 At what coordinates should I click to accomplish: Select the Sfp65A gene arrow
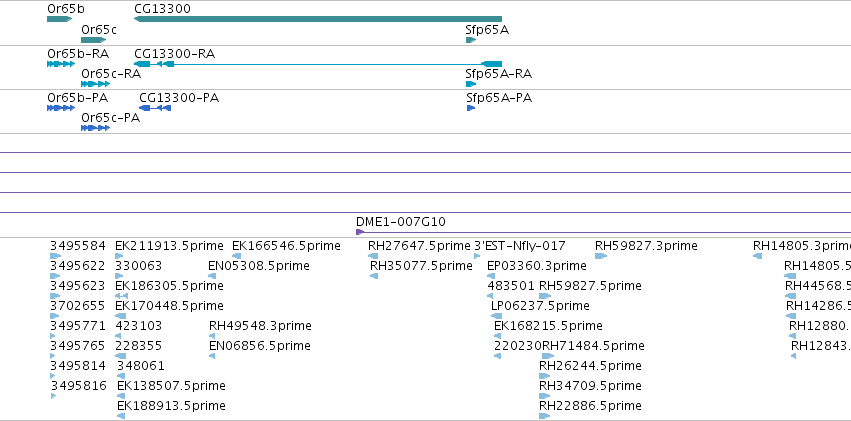point(471,40)
